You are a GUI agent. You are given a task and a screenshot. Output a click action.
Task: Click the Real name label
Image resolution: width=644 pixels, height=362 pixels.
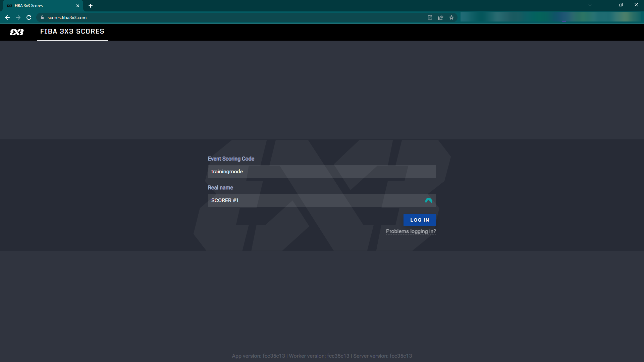click(x=220, y=188)
